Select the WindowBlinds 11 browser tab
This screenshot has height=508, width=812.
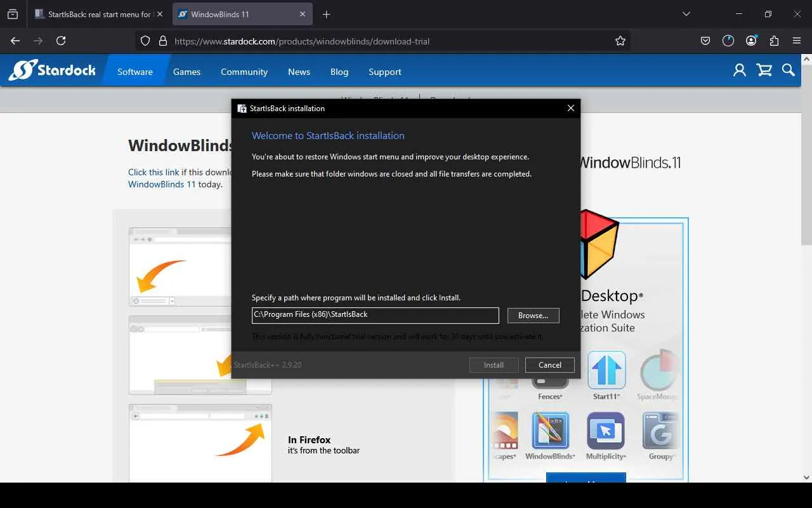pyautogui.click(x=242, y=14)
